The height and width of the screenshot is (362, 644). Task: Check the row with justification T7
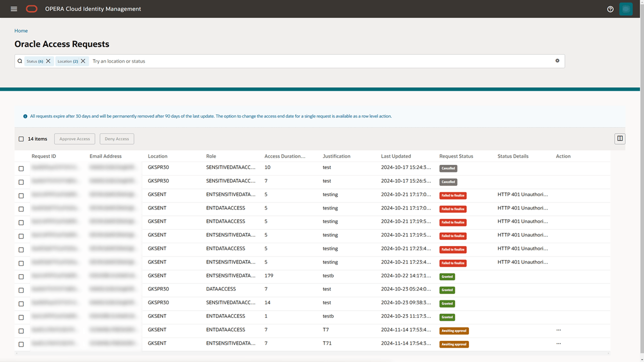(21, 331)
